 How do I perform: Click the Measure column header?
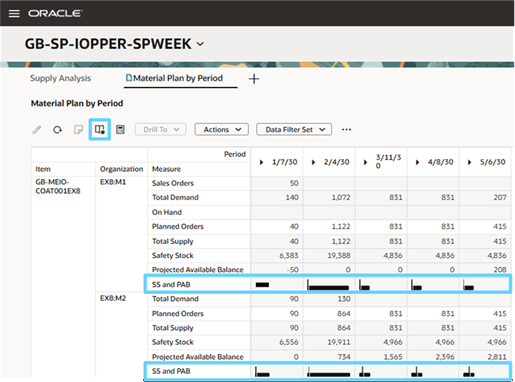(166, 169)
